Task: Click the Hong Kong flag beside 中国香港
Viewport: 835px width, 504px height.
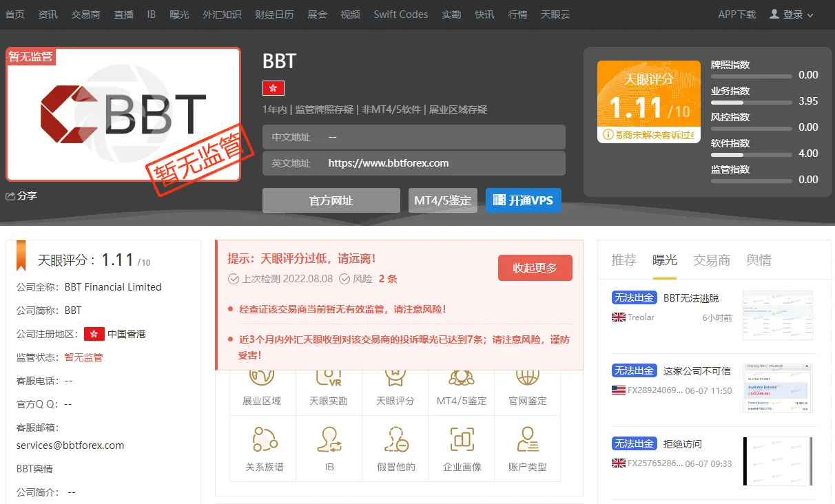Action: click(x=94, y=334)
